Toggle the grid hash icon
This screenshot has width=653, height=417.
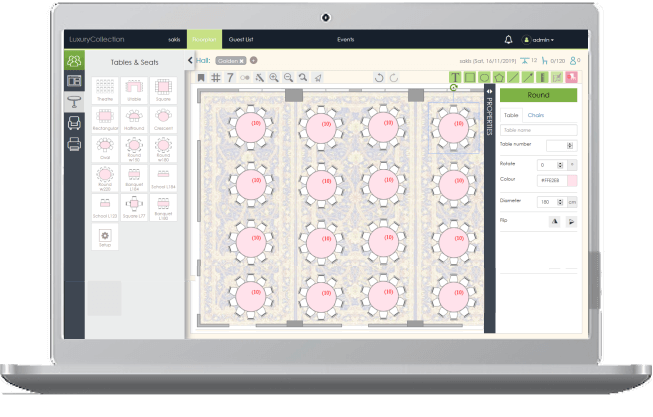[x=216, y=77]
